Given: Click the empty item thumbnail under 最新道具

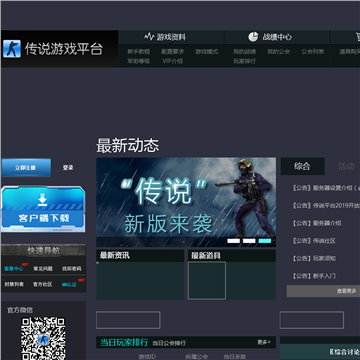Looking at the screenshot, I should click(207, 280).
